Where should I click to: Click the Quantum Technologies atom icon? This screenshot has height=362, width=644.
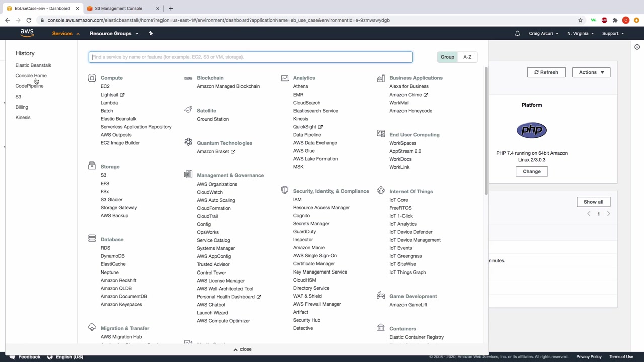click(x=188, y=142)
